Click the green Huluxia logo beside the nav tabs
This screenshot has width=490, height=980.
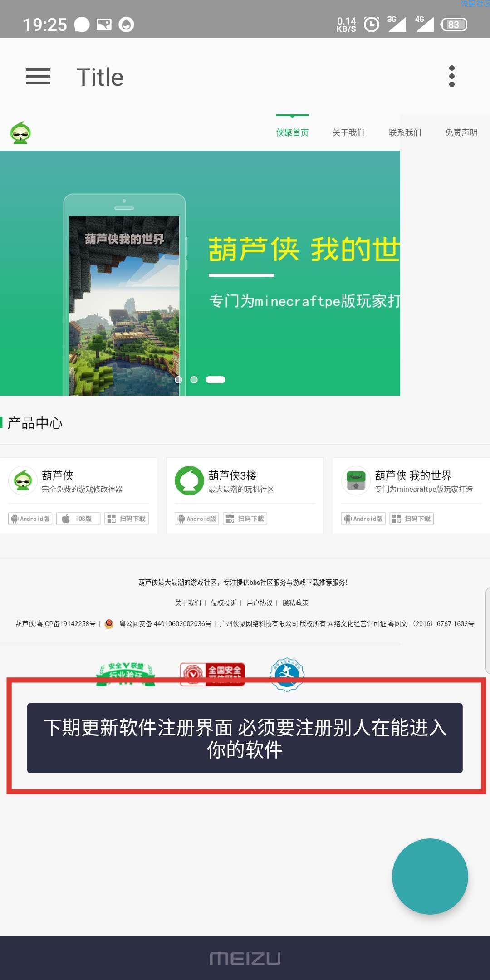20,133
